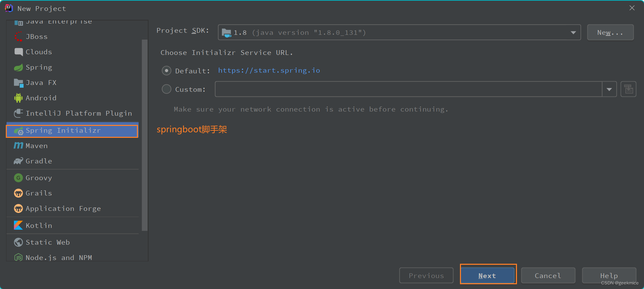The width and height of the screenshot is (644, 289).
Task: Click the Java Enterprise icon at list top
Action: [x=18, y=23]
